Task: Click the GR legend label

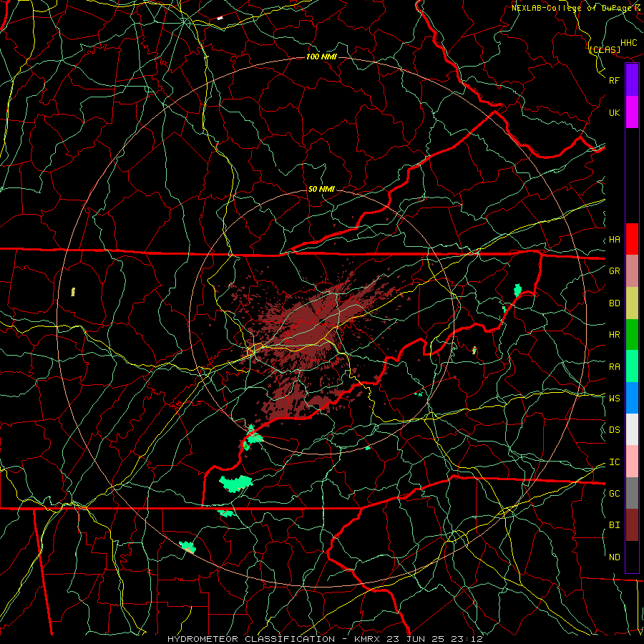Action: tap(615, 271)
